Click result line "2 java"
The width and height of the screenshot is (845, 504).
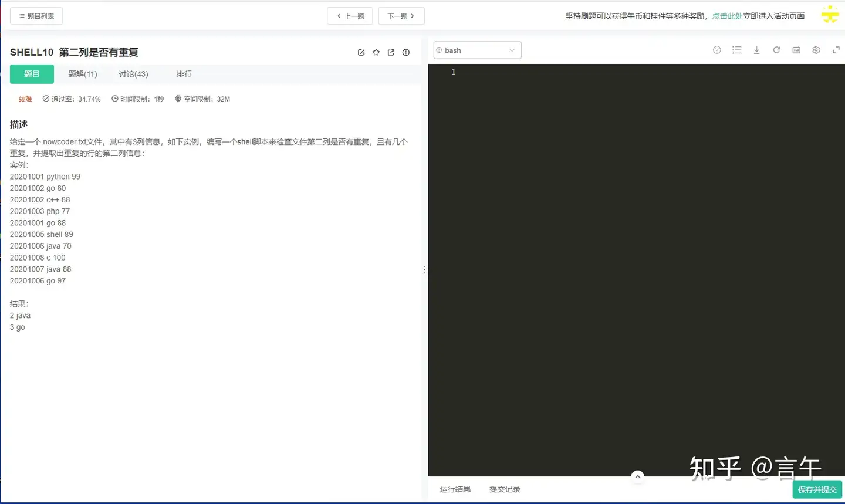(x=20, y=316)
